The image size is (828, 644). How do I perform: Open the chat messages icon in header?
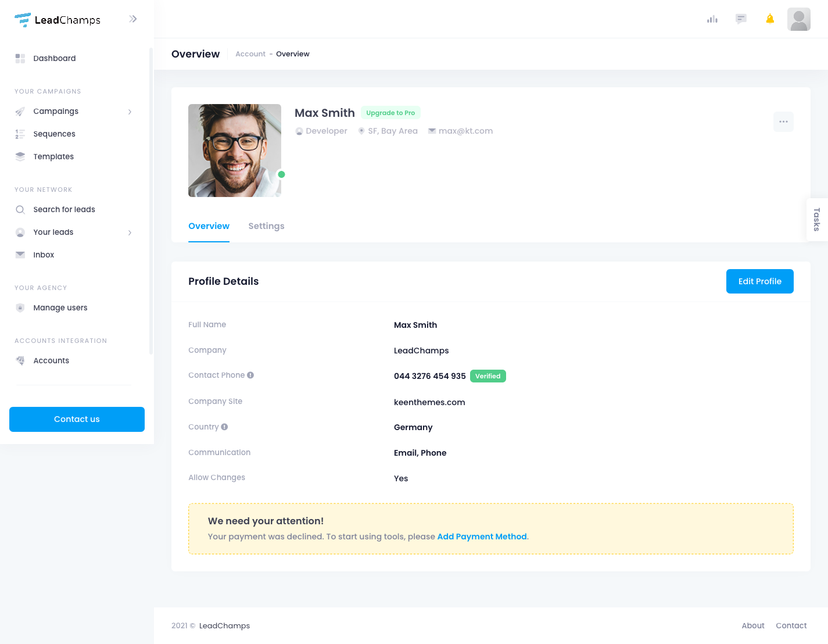(741, 19)
